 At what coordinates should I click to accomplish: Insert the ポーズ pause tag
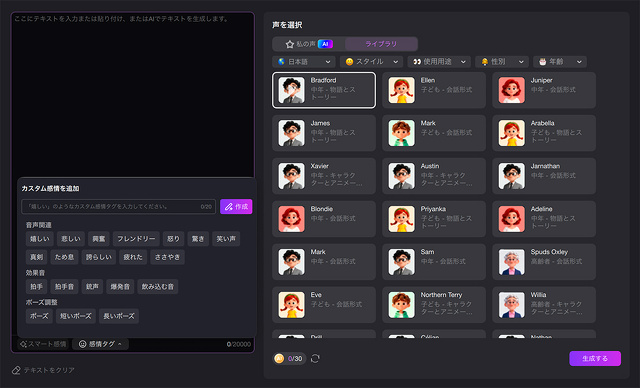39,316
